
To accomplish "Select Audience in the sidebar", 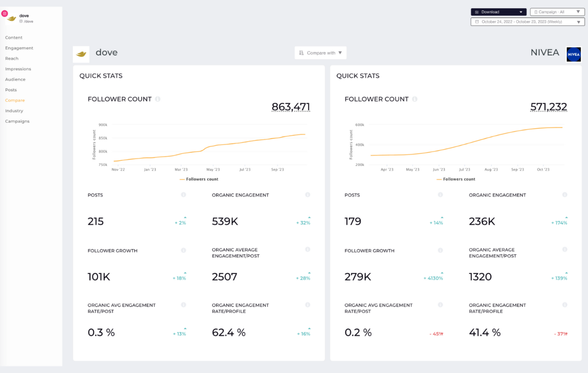I will (x=15, y=79).
